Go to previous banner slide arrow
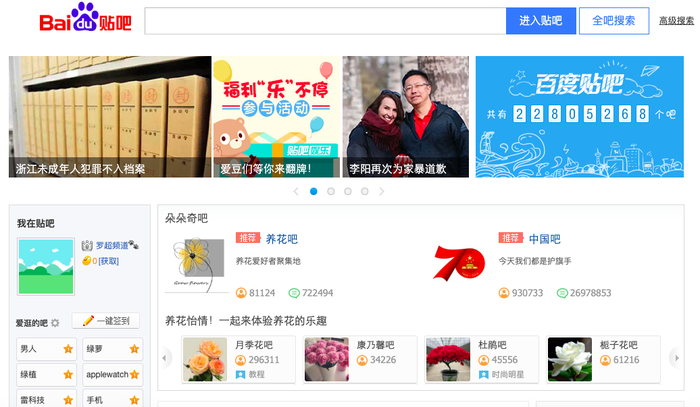Image resolution: width=700 pixels, height=407 pixels. [296, 191]
